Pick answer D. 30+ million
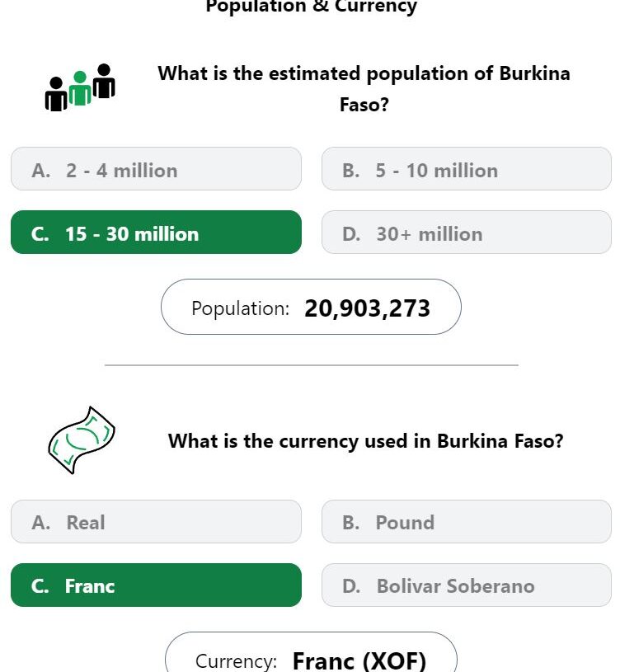 467,233
